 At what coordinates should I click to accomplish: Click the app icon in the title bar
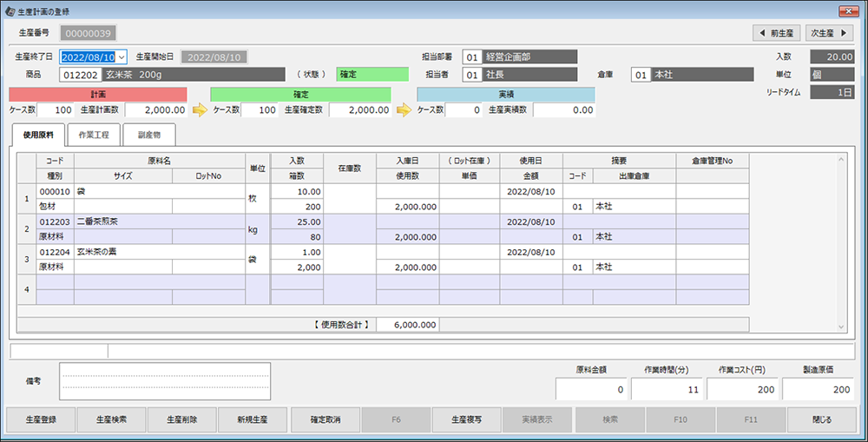tap(10, 10)
